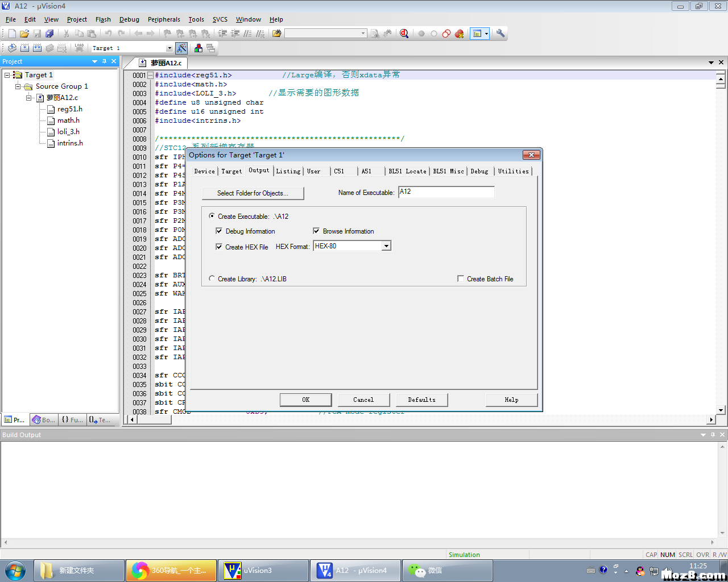Click the Disable All Breakpoints icon
This screenshot has width=728, height=582.
click(446, 34)
